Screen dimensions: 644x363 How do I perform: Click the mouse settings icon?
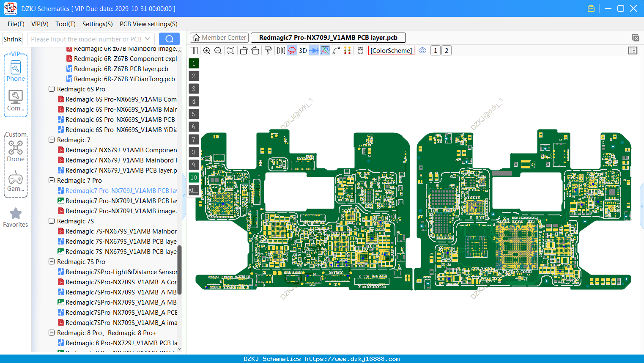361,51
